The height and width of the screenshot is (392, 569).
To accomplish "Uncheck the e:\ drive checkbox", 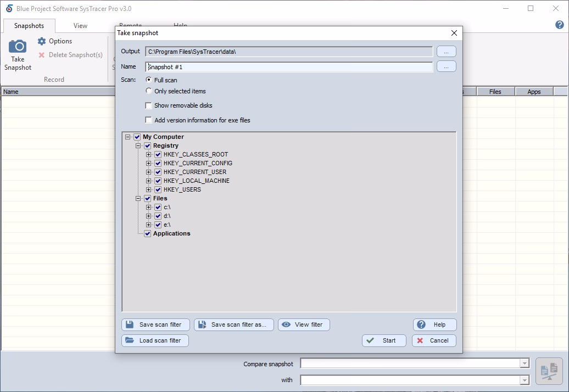I will (158, 225).
